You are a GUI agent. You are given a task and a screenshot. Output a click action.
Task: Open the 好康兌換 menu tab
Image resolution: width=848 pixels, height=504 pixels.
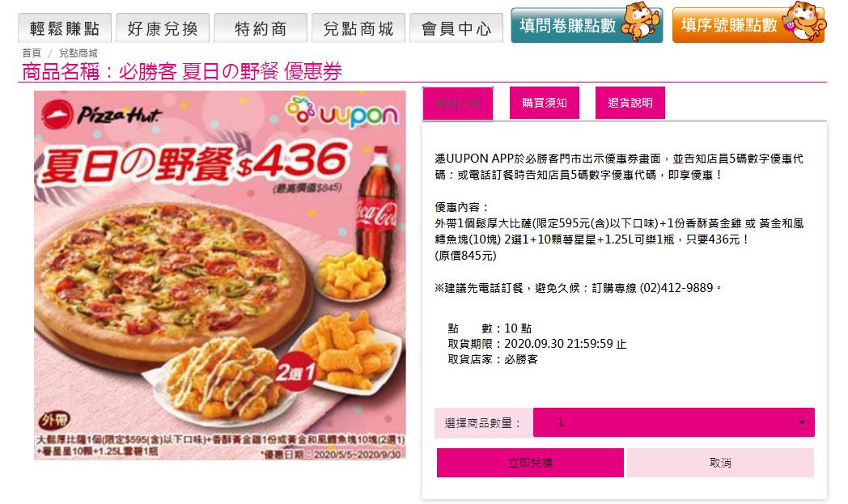tap(163, 28)
